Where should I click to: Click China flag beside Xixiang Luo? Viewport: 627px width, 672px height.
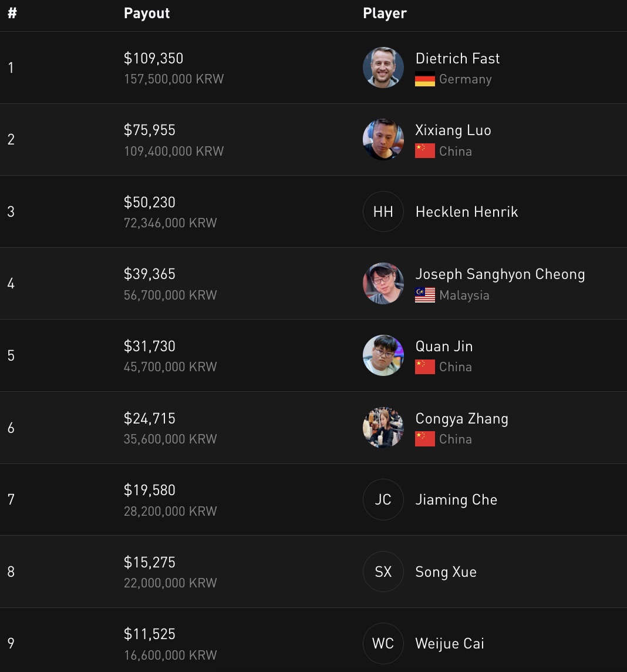click(x=425, y=151)
